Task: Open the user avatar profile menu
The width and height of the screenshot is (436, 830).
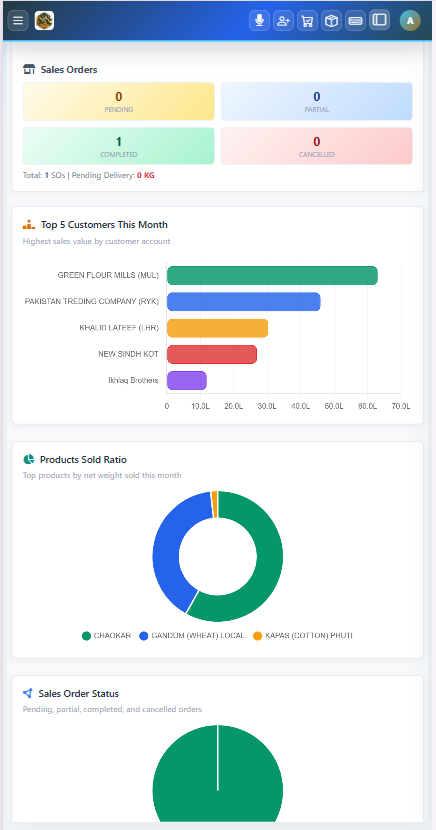Action: [410, 21]
